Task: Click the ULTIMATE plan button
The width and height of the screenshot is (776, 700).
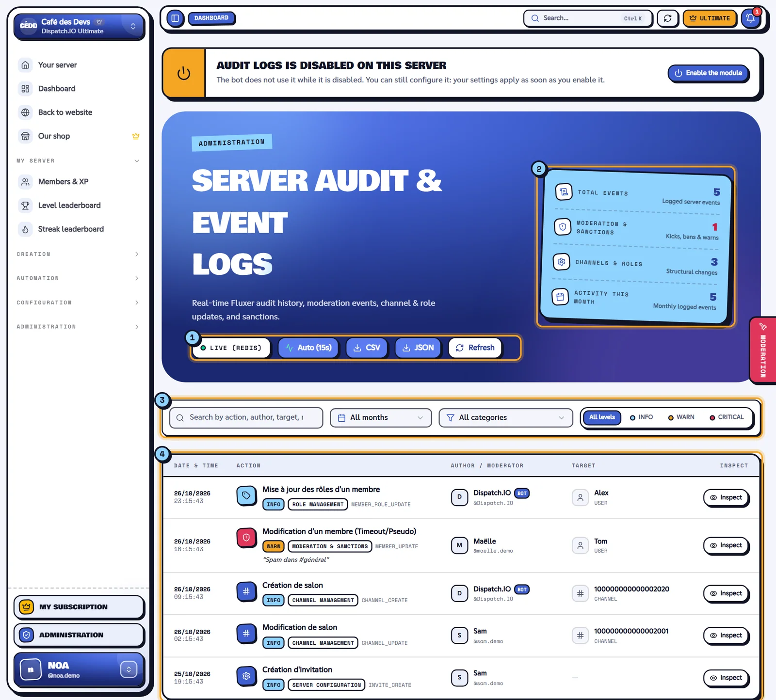Action: 710,18
